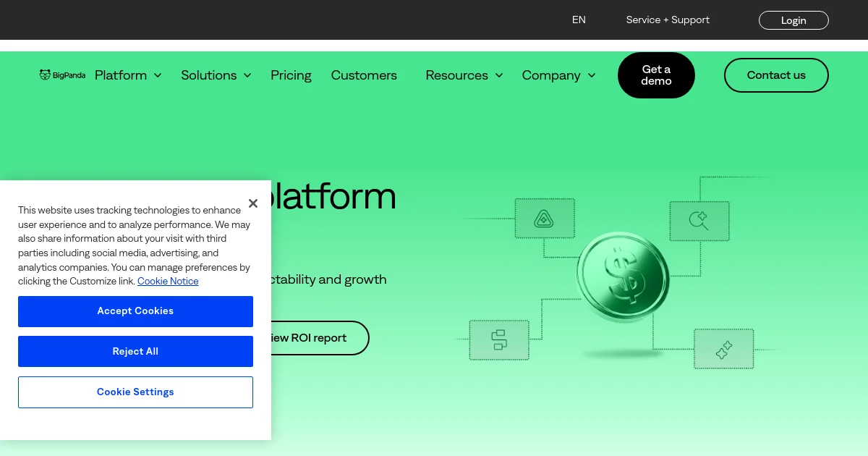
Task: Open the Pricing page
Action: (291, 75)
